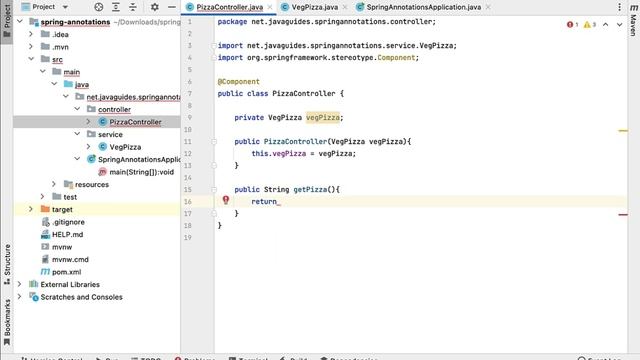Expand the VegPizza class node
This screenshot has width=640, height=360.
pos(89,147)
